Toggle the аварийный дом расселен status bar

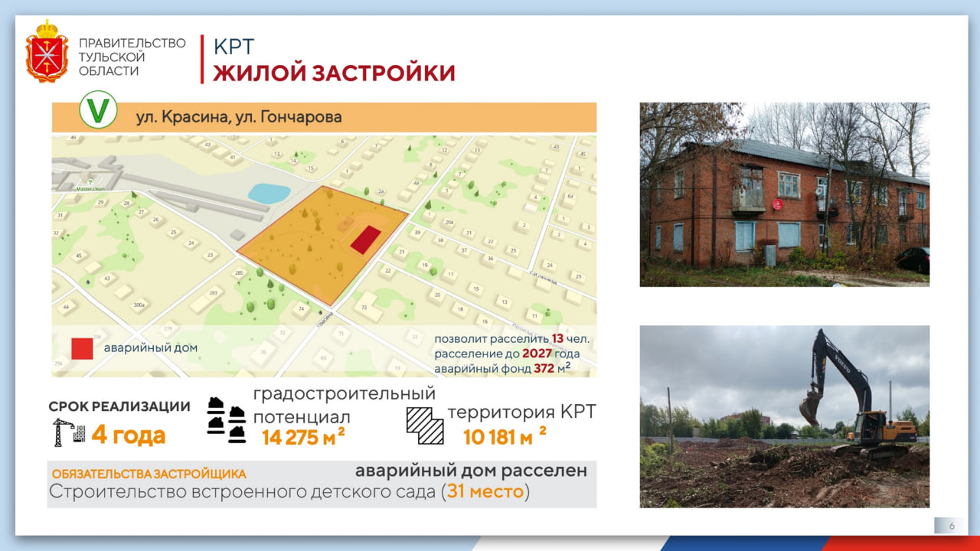[x=472, y=471]
